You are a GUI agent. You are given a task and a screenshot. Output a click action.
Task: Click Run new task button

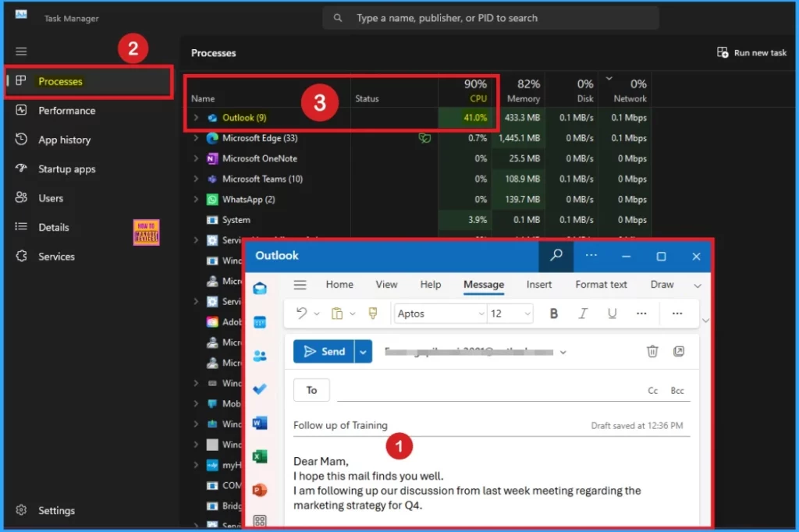point(751,52)
